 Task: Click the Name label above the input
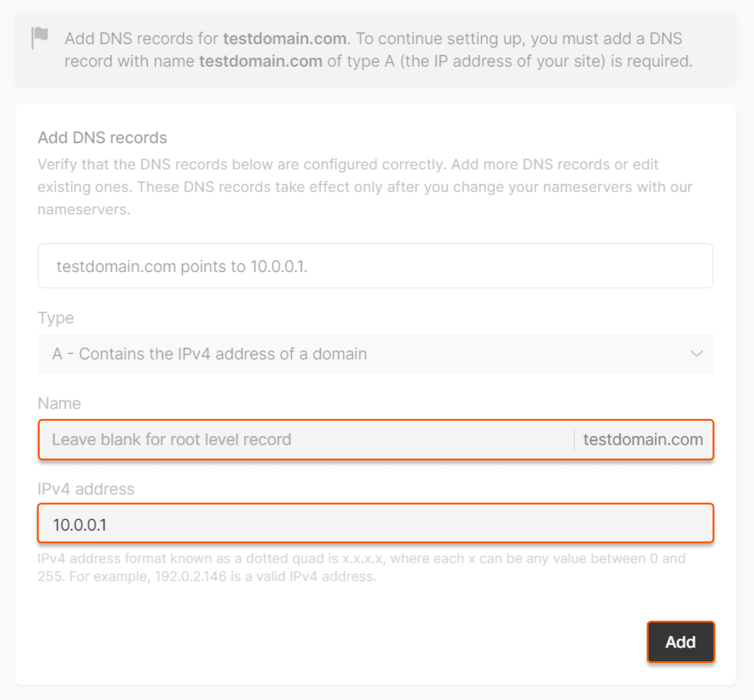59,403
